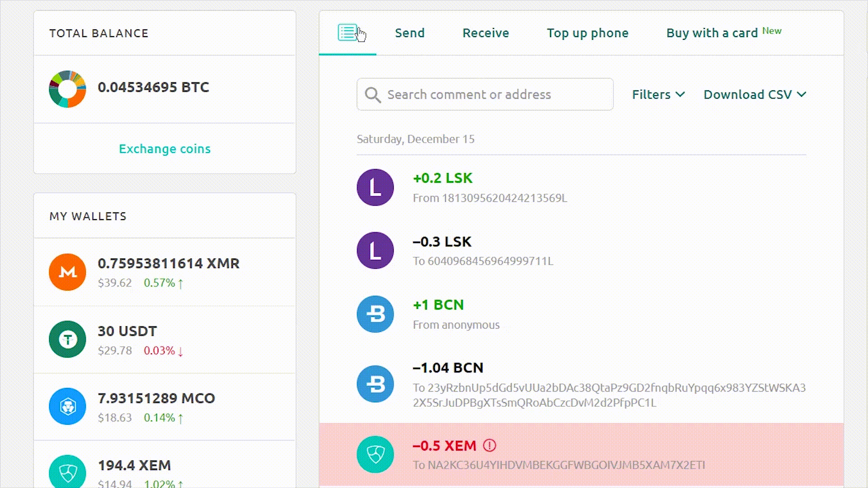Select the errored XEM transaction
The width and height of the screenshot is (868, 488).
pos(581,454)
